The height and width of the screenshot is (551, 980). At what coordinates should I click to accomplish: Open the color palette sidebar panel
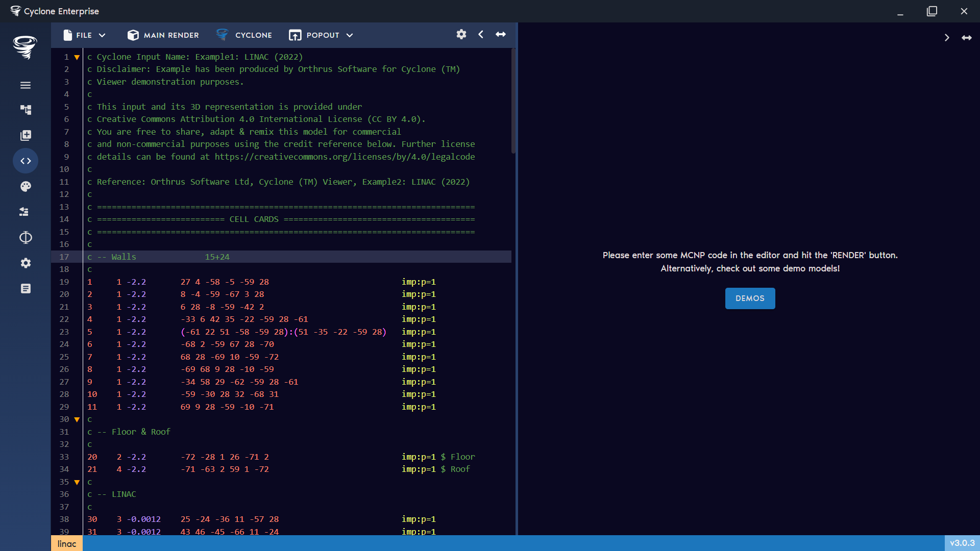(26, 187)
